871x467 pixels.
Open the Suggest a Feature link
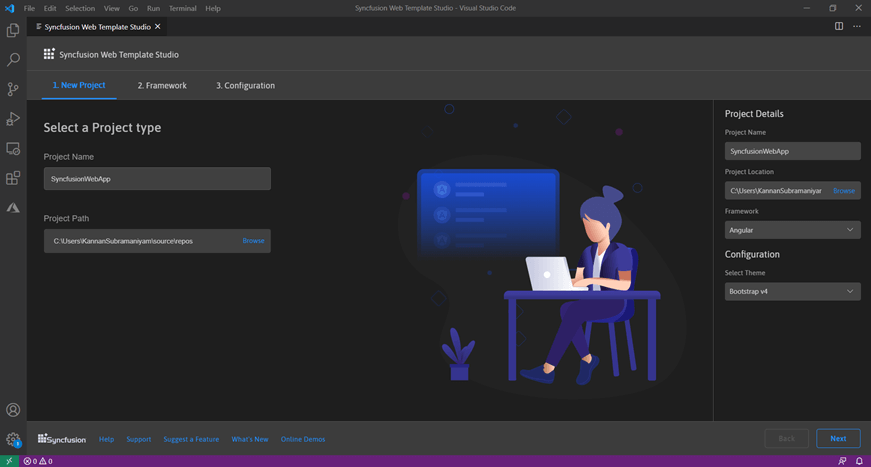click(x=191, y=439)
